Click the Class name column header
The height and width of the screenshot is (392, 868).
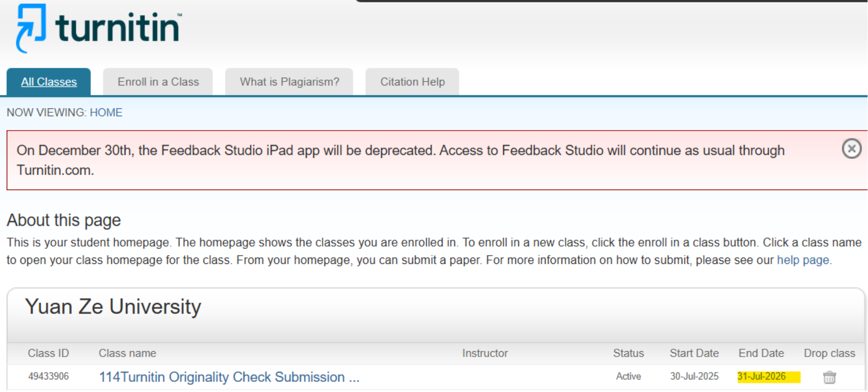coord(128,354)
